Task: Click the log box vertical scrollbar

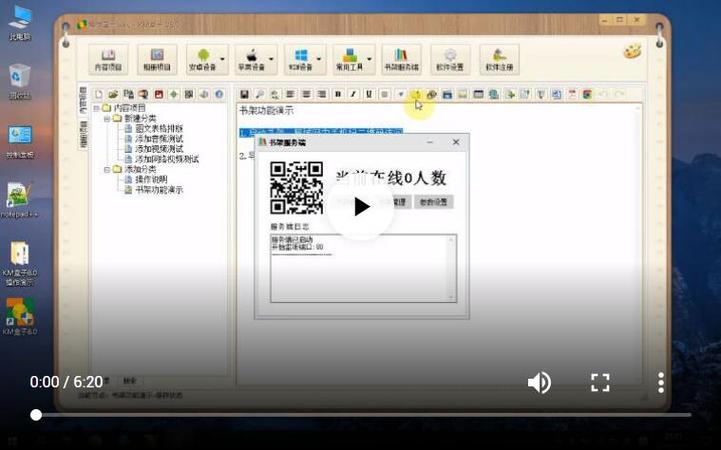Action: tap(451, 268)
